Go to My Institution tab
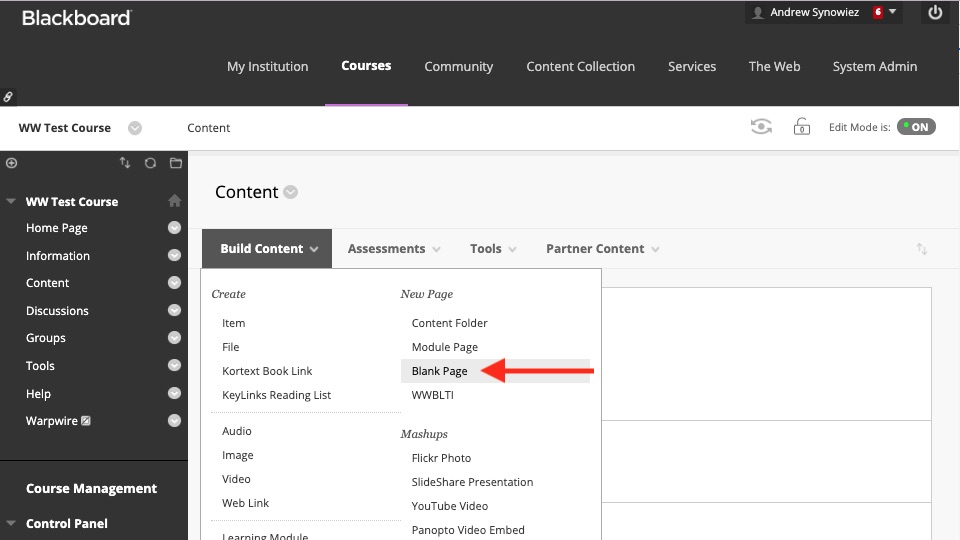This screenshot has width=960, height=540. 268,66
